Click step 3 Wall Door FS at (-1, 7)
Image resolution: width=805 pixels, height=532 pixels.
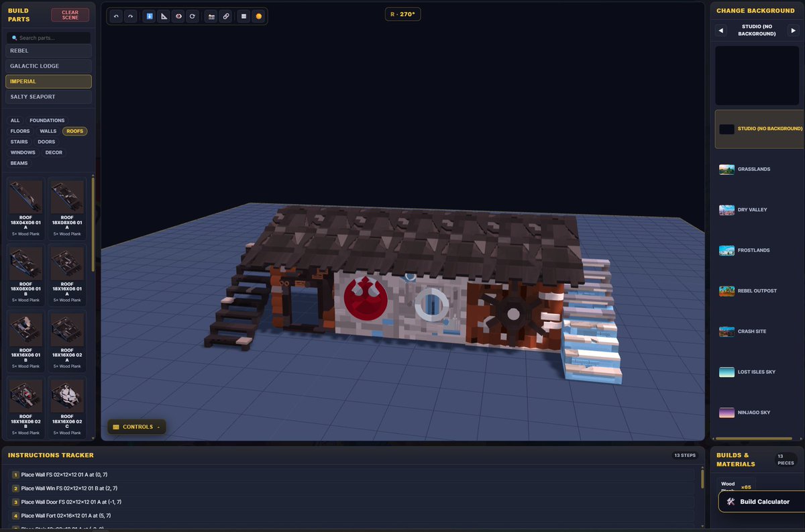click(352, 502)
